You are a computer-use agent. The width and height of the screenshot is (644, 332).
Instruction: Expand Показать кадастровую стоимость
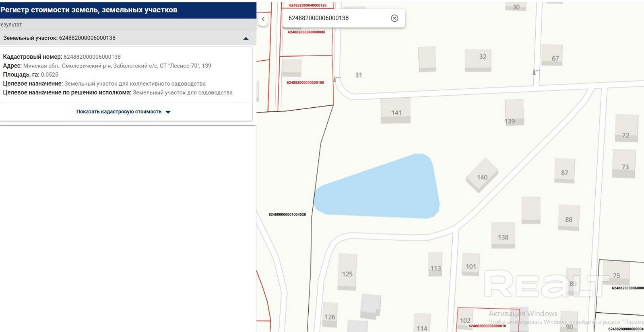click(119, 112)
